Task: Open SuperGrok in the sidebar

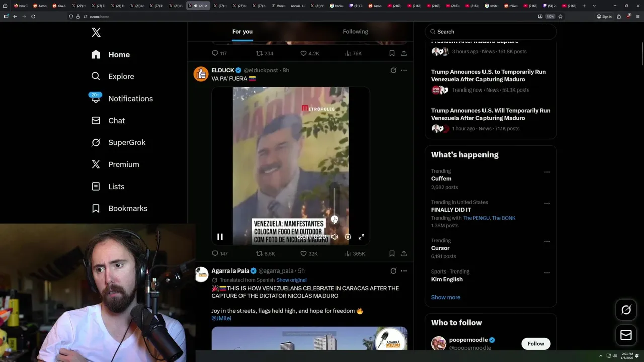Action: pyautogui.click(x=119, y=142)
